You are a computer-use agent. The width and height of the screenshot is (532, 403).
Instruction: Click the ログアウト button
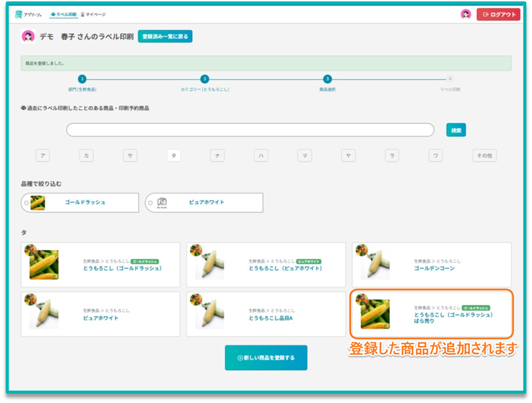tap(499, 14)
